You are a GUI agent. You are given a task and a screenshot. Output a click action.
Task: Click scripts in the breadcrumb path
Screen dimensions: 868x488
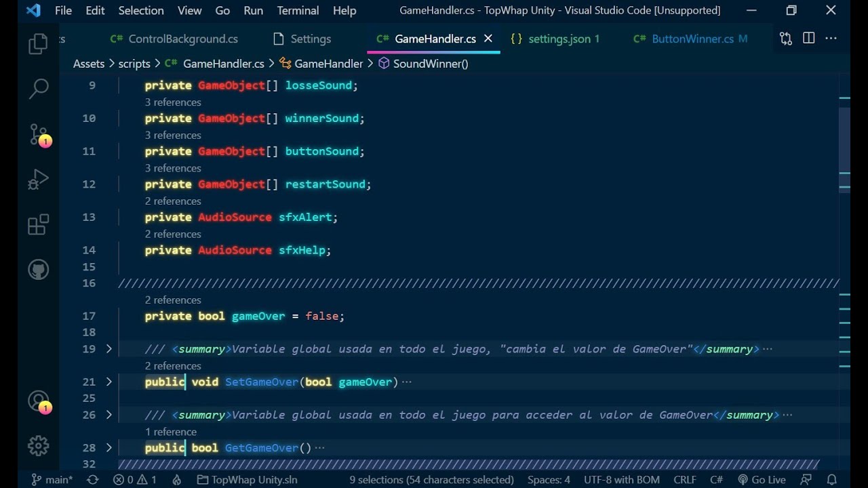point(134,64)
